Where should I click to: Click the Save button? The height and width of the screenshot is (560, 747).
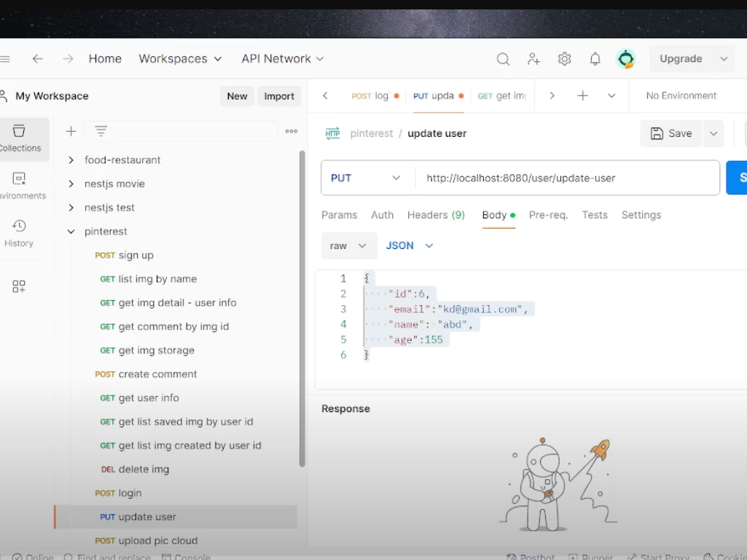coord(671,133)
